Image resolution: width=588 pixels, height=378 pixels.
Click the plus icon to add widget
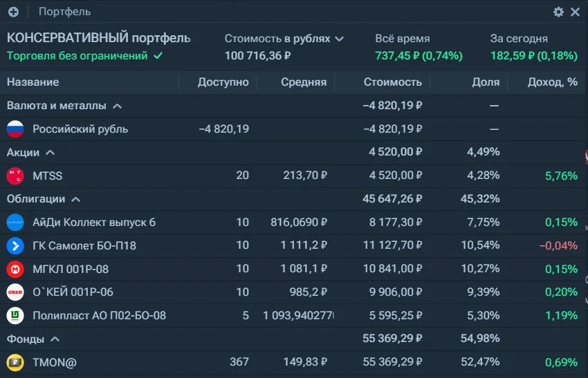(14, 12)
